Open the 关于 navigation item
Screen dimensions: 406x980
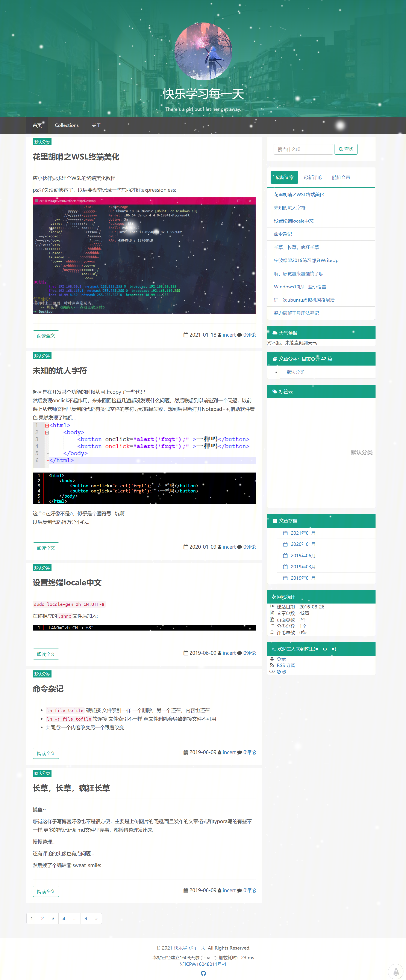point(96,125)
